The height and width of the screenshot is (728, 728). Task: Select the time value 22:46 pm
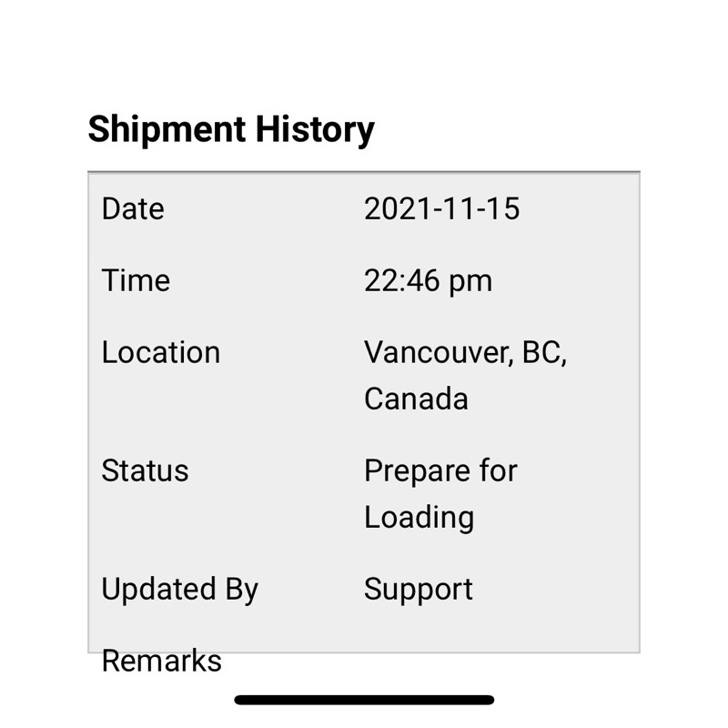(428, 280)
